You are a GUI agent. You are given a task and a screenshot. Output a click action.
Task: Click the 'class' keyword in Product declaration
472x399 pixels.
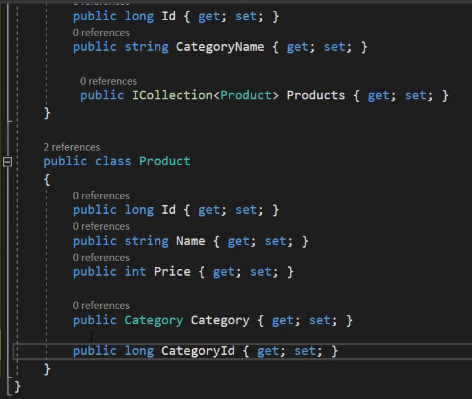click(x=113, y=161)
